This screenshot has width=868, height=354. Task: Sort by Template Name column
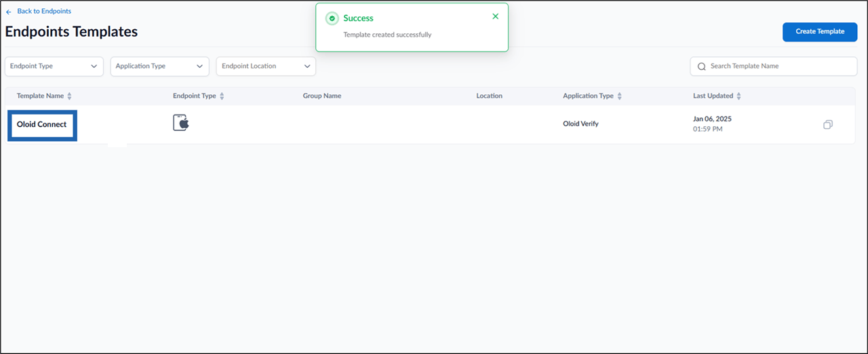[69, 96]
